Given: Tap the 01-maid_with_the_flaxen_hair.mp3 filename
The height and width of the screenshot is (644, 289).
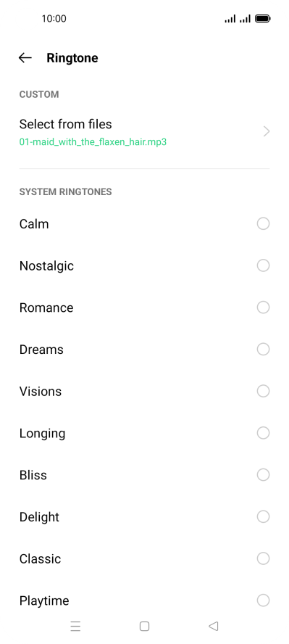Looking at the screenshot, I should (93, 142).
